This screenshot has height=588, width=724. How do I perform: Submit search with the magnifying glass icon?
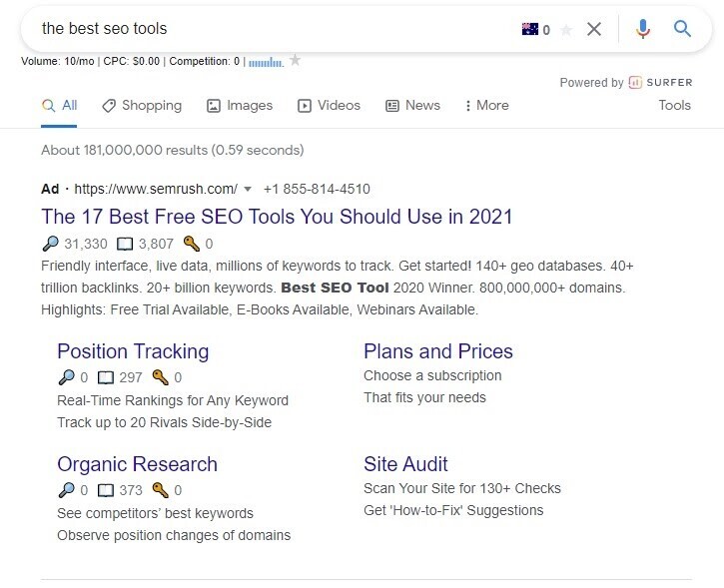pos(682,29)
